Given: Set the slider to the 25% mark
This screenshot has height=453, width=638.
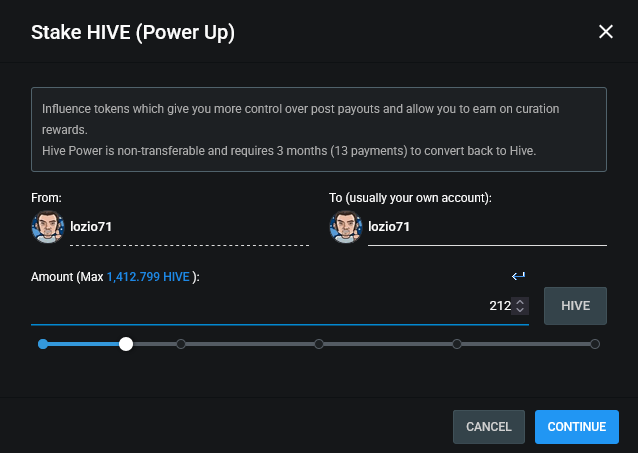Looking at the screenshot, I should (x=181, y=344).
